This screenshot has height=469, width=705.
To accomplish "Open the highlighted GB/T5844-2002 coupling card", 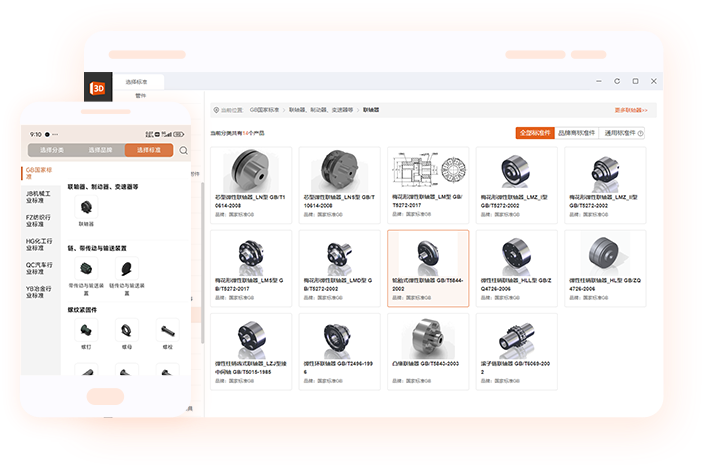I will click(428, 268).
